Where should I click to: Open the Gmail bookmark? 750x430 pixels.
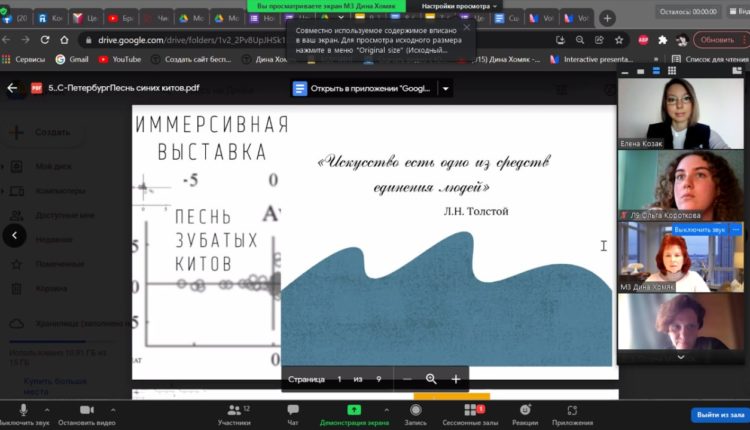[72, 59]
